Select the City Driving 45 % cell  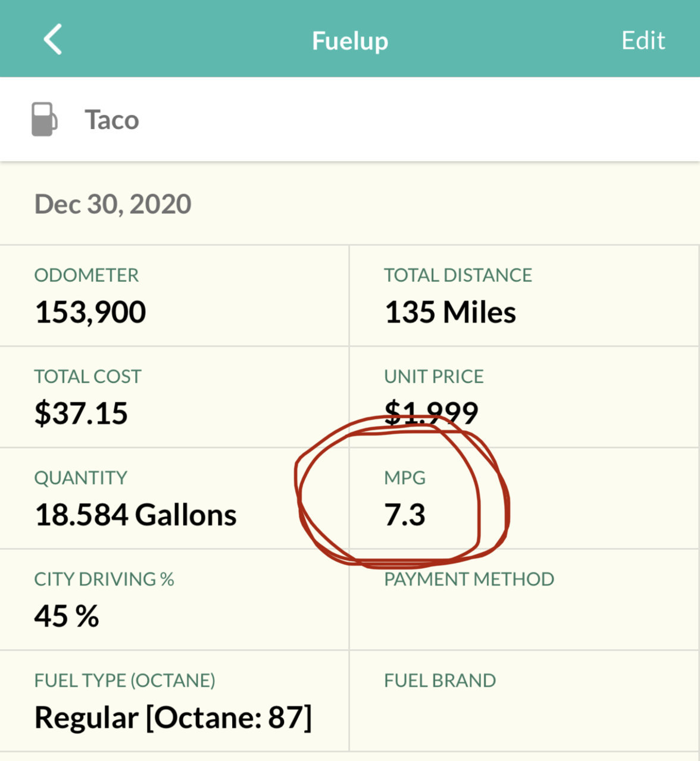(x=174, y=599)
